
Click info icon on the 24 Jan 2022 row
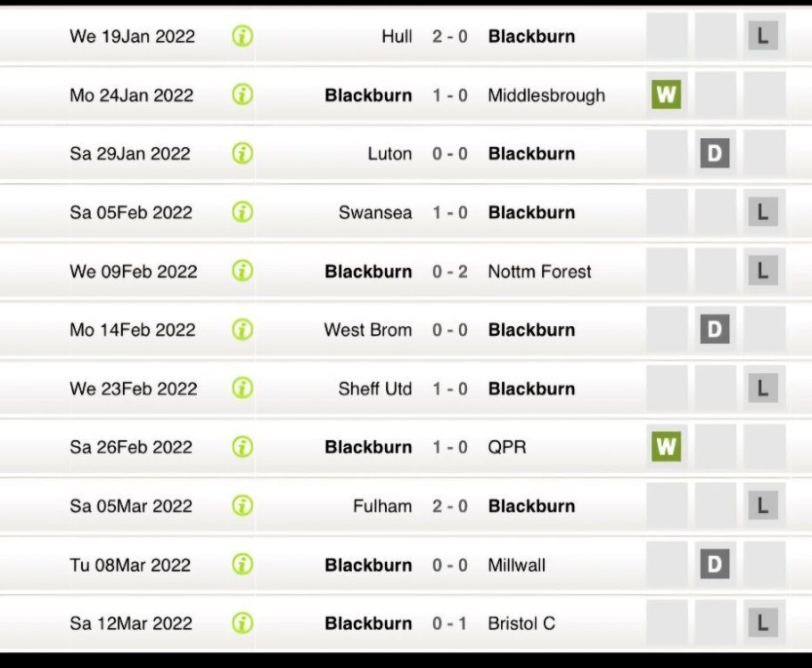tap(242, 95)
